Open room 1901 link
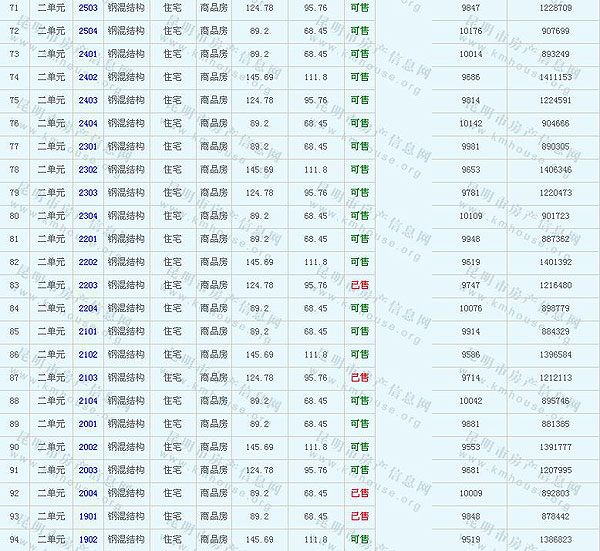The height and width of the screenshot is (551, 600). (88, 516)
